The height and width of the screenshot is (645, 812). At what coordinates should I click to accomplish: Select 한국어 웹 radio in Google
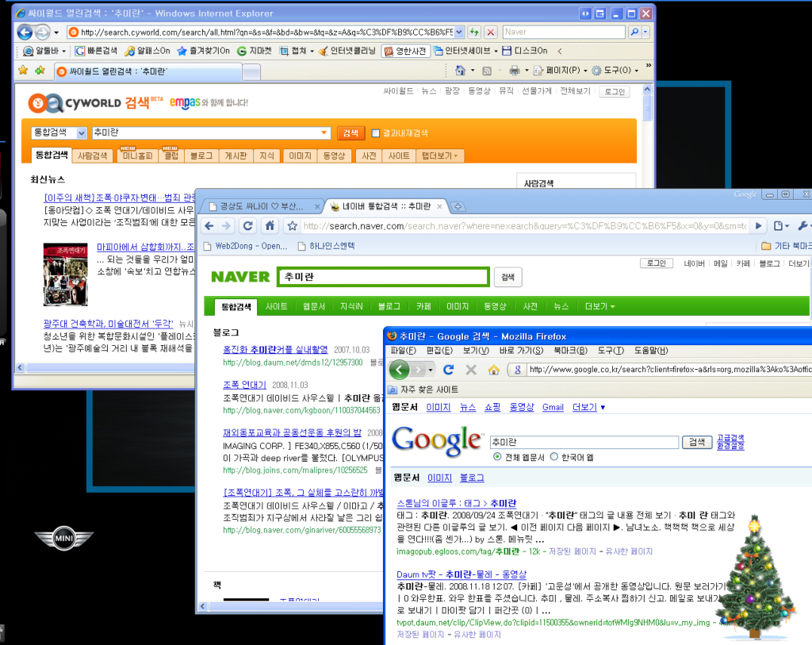click(x=554, y=457)
